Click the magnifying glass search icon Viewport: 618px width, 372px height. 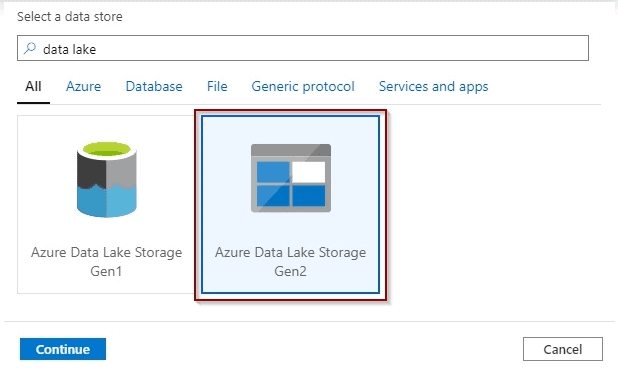(30, 48)
